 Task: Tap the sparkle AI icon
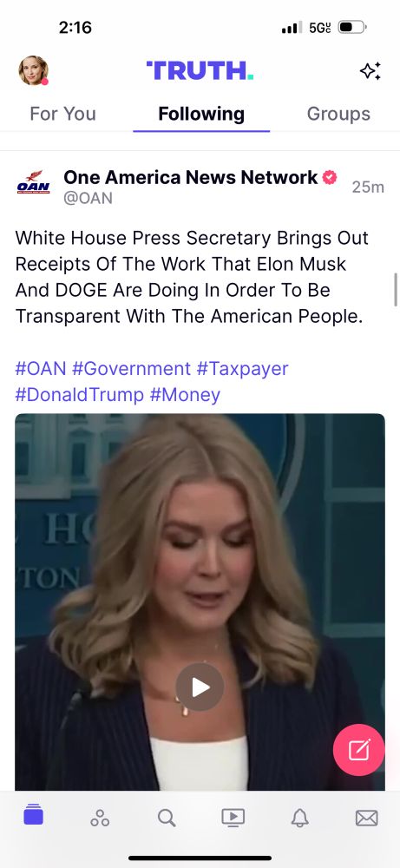coord(370,71)
